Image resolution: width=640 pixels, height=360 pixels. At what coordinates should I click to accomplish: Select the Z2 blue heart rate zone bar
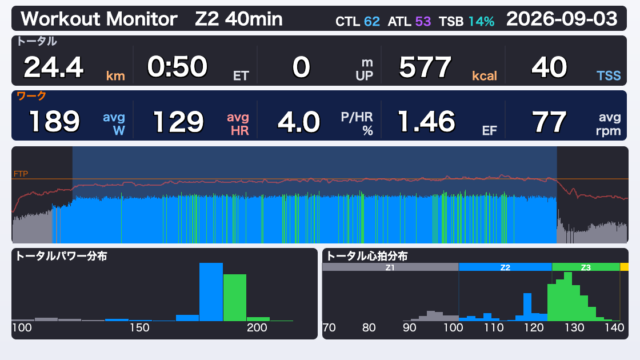[x=505, y=267]
